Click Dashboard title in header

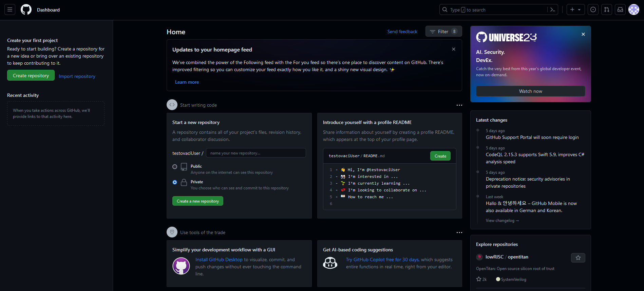48,10
